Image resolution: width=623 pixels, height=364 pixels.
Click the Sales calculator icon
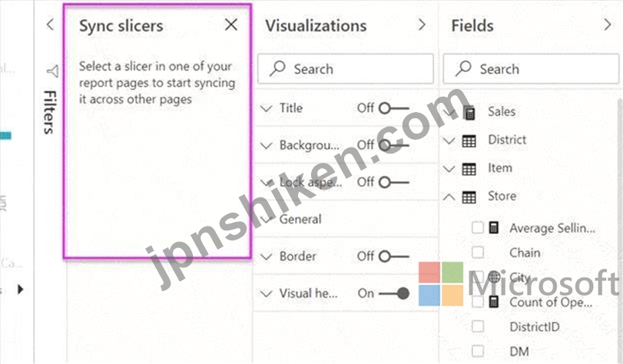pyautogui.click(x=469, y=113)
